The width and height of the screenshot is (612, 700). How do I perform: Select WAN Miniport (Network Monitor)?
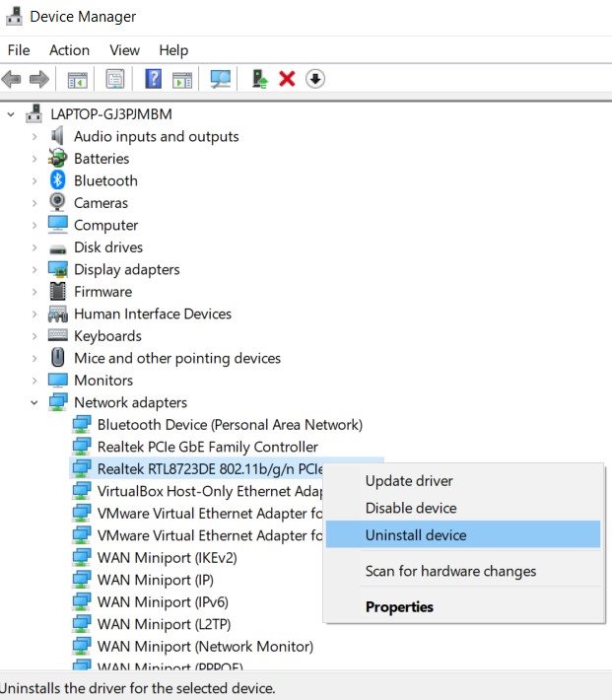pos(205,647)
